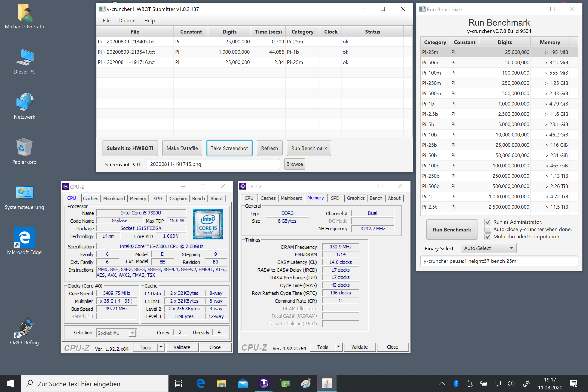Switch to Caches tab in left CPU-Z
The width and height of the screenshot is (588, 392).
[90, 199]
